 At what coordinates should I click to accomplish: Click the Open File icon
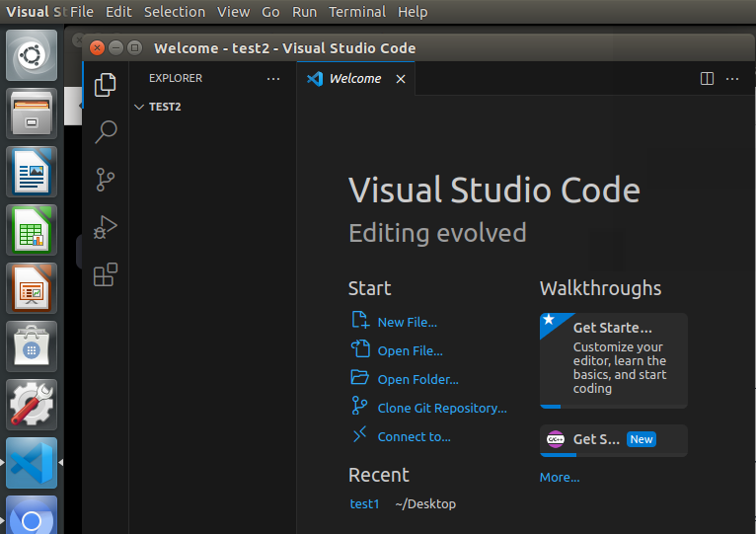tap(360, 348)
